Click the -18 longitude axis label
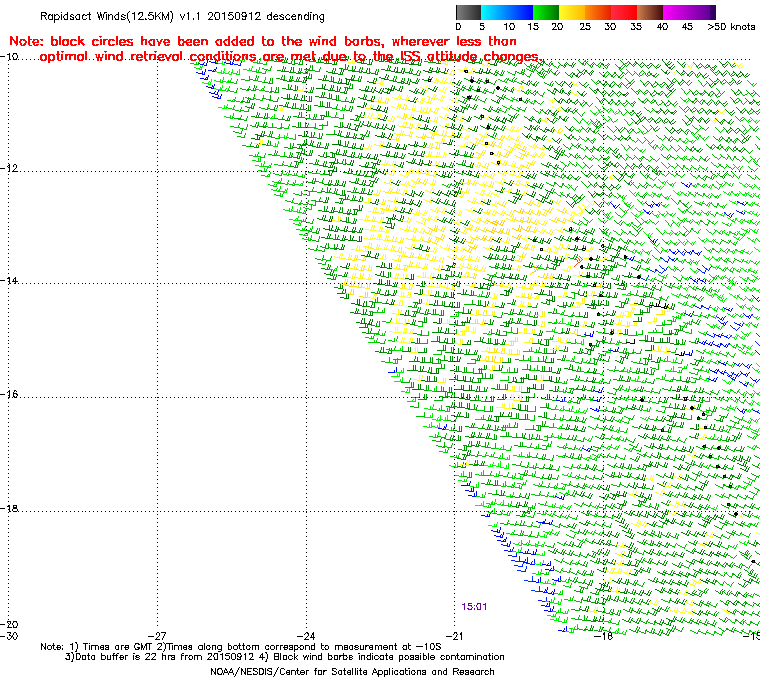Viewport: 760px width, 688px height. (x=603, y=636)
